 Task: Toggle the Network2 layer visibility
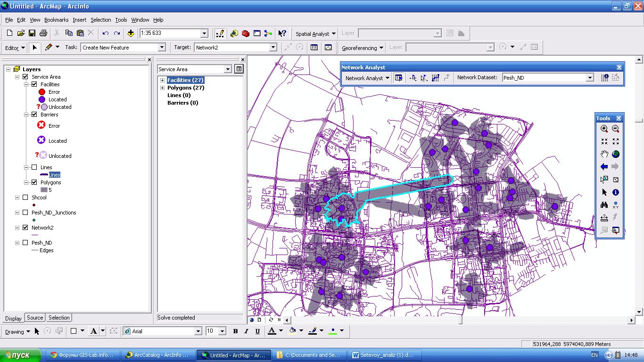[x=25, y=228]
